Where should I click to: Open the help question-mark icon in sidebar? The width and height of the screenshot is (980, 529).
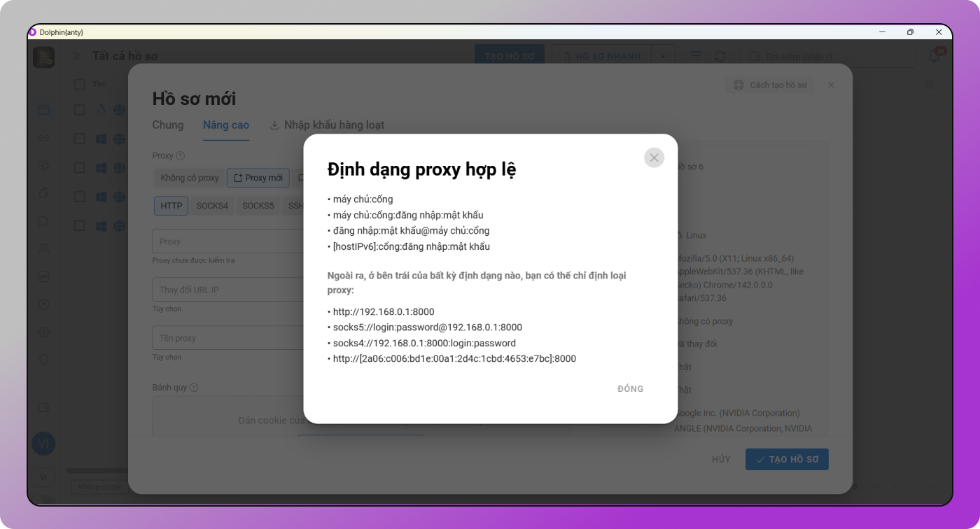click(43, 304)
